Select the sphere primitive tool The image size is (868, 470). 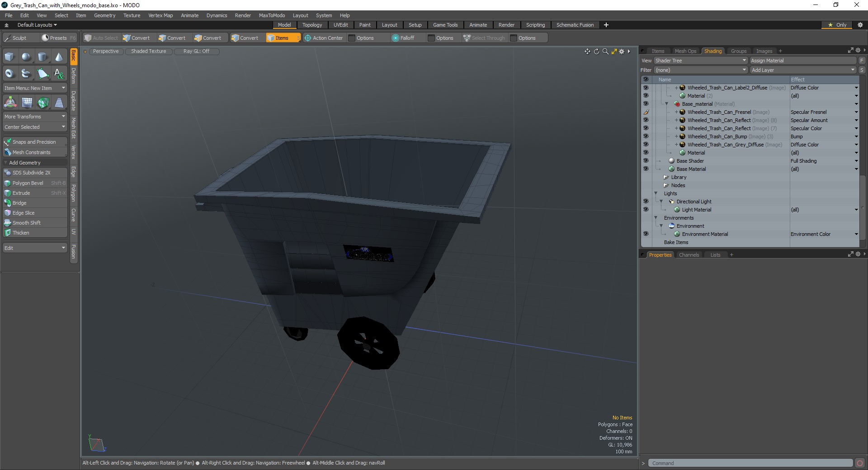pos(26,57)
